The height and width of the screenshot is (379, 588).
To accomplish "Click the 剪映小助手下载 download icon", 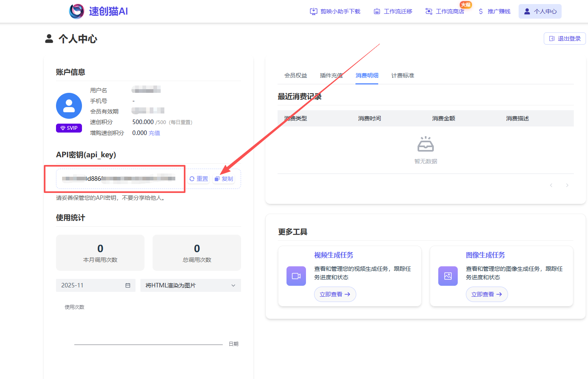I will [313, 11].
